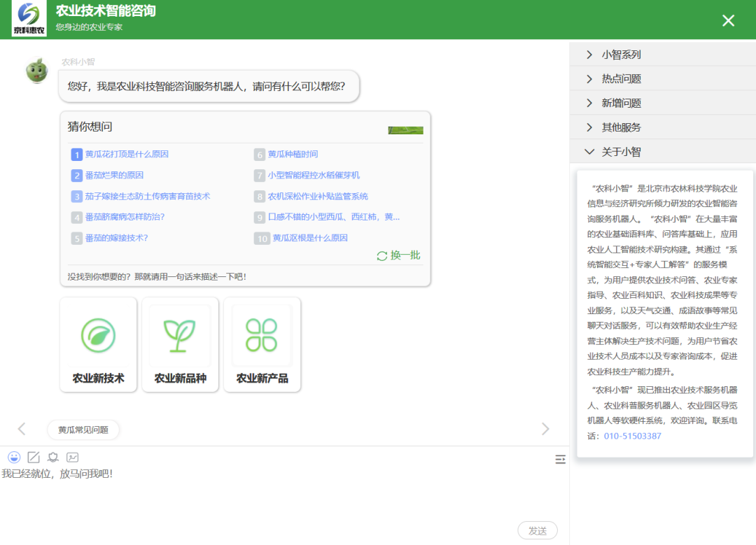Click the emoji smiley icon in input toolbar
Image resolution: width=756 pixels, height=545 pixels.
[x=14, y=458]
